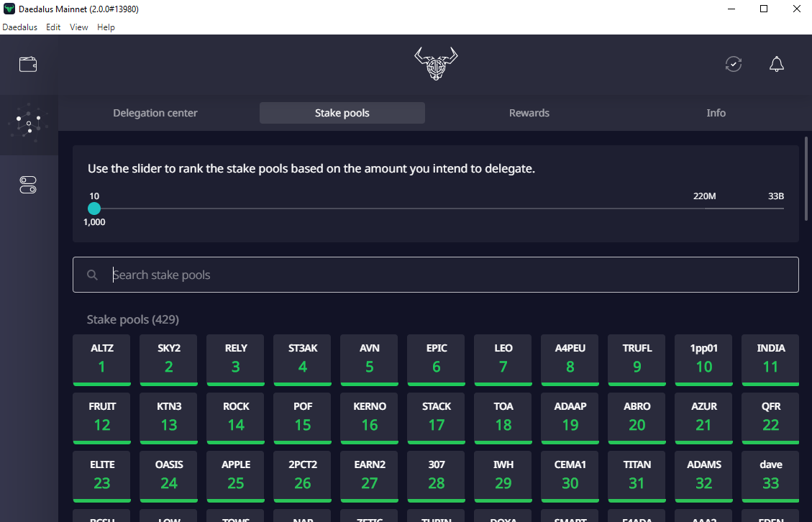Open the wallets icon in sidebar
The image size is (812, 522).
point(28,64)
